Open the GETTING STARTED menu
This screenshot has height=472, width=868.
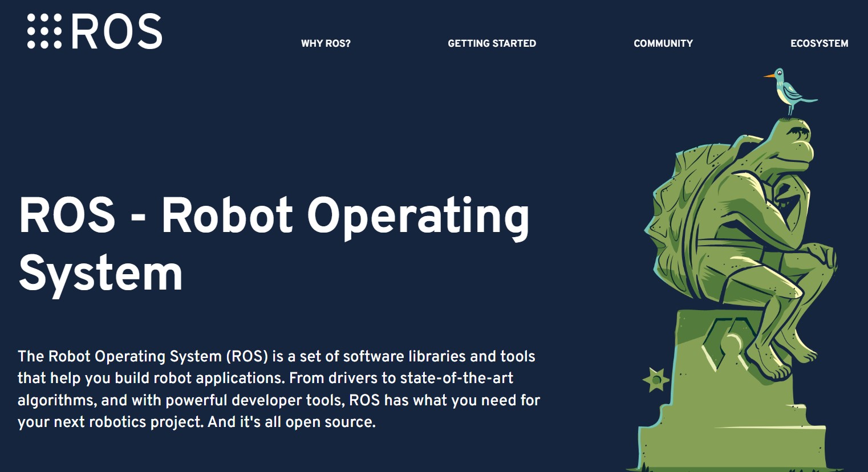point(492,43)
